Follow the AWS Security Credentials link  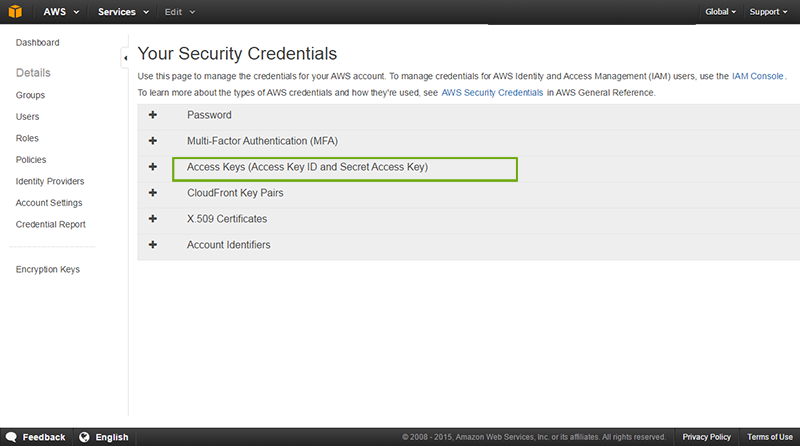(492, 92)
